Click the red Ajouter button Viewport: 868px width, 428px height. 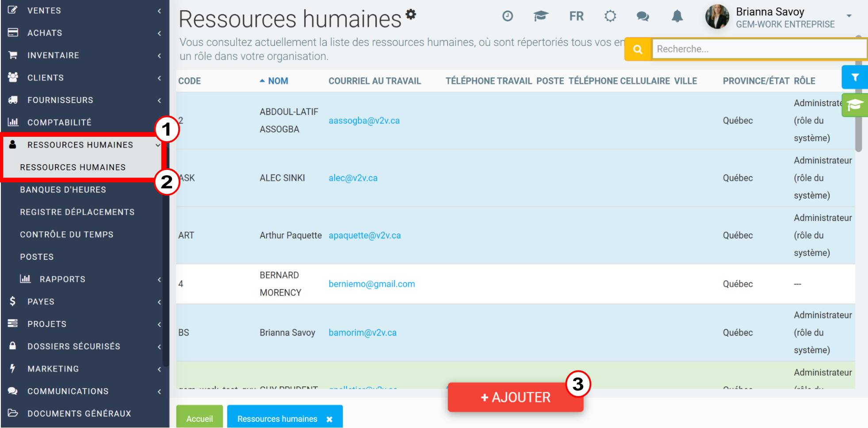516,397
